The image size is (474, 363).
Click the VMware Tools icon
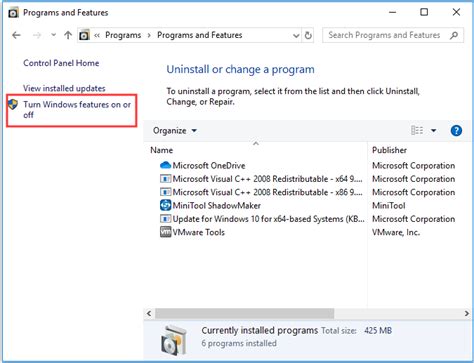tap(165, 232)
